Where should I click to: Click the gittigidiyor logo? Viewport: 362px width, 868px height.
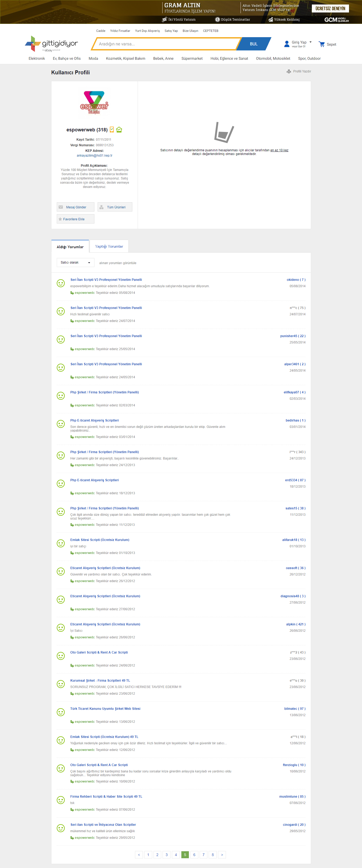click(x=51, y=44)
